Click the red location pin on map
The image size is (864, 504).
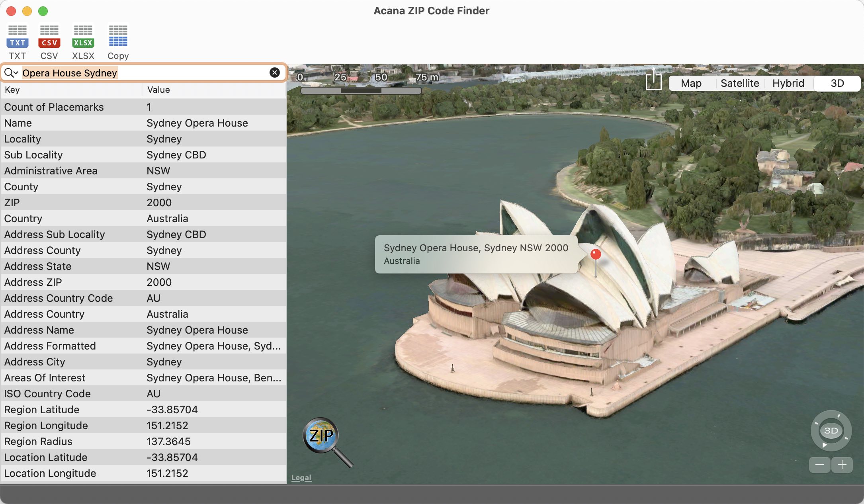(x=596, y=254)
